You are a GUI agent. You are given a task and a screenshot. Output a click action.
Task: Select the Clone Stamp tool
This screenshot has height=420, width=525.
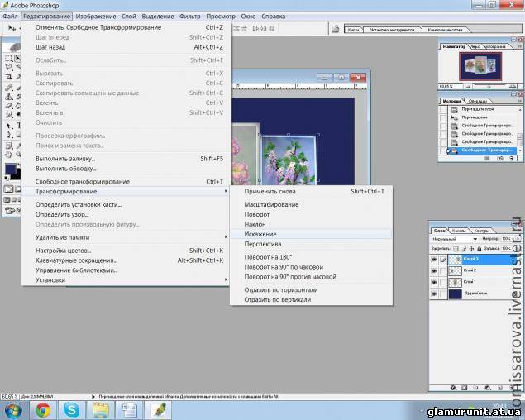coord(8,97)
